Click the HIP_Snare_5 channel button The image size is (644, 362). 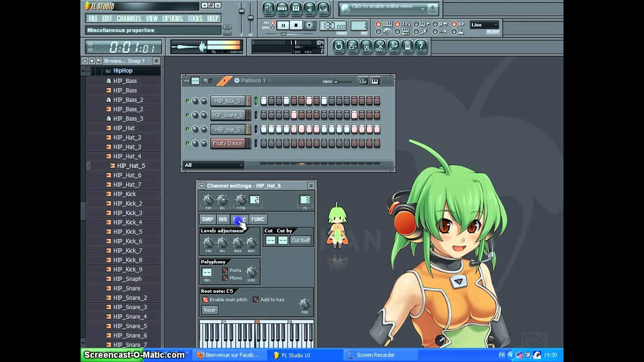(227, 115)
